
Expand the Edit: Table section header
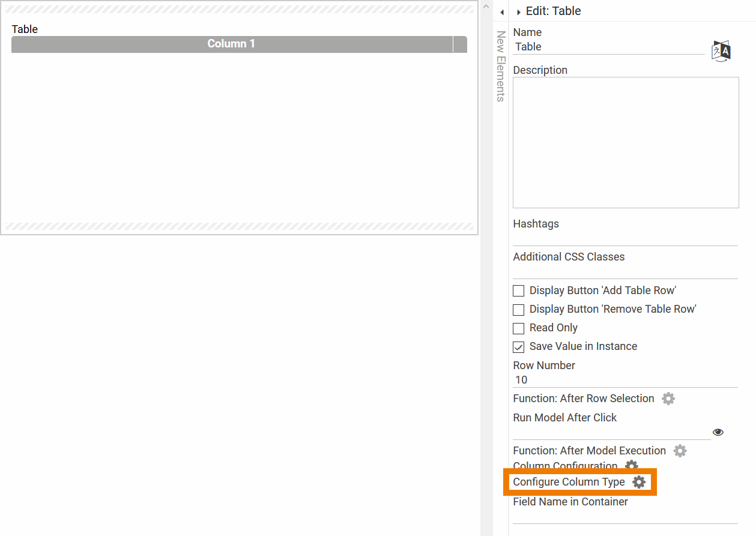click(x=518, y=11)
